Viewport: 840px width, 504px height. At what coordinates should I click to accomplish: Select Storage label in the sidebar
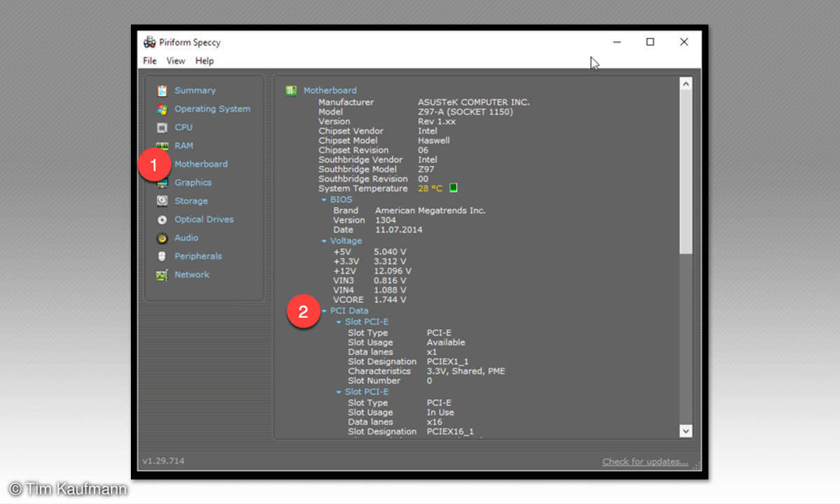[x=191, y=201]
